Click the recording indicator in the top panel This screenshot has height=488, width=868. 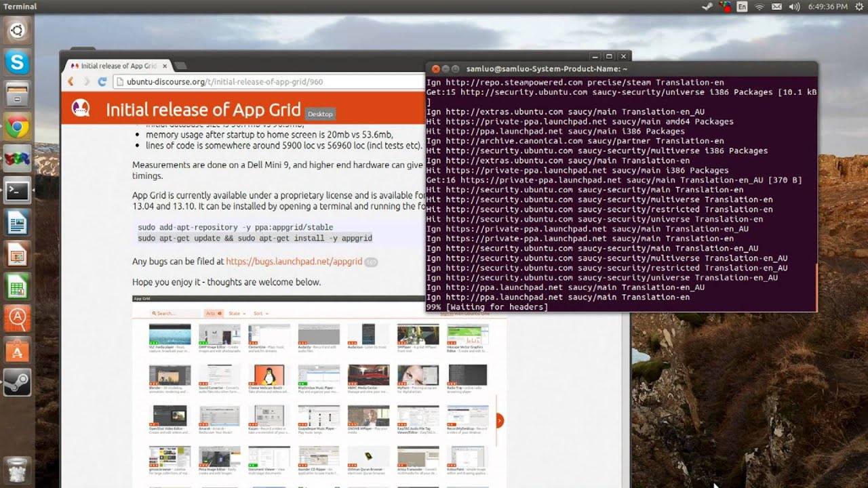coord(725,7)
